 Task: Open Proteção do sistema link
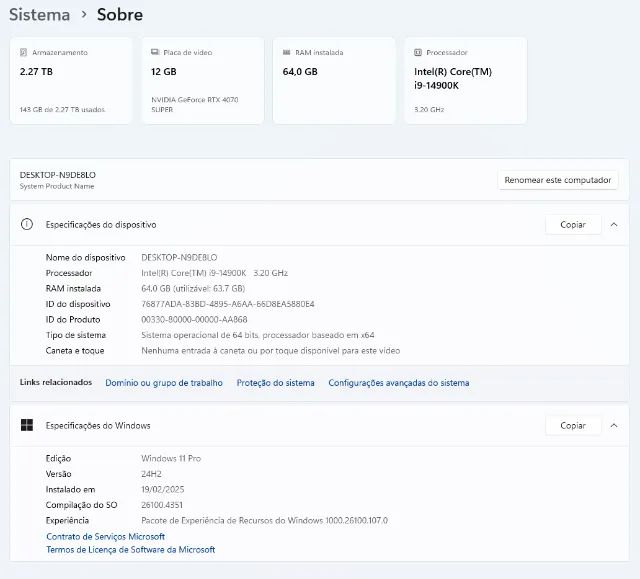[x=276, y=383]
